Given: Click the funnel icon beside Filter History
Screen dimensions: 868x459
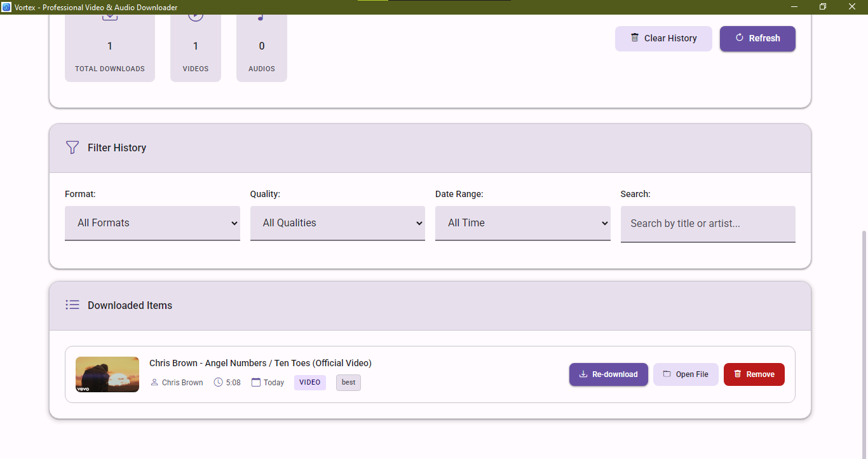Looking at the screenshot, I should click(72, 147).
